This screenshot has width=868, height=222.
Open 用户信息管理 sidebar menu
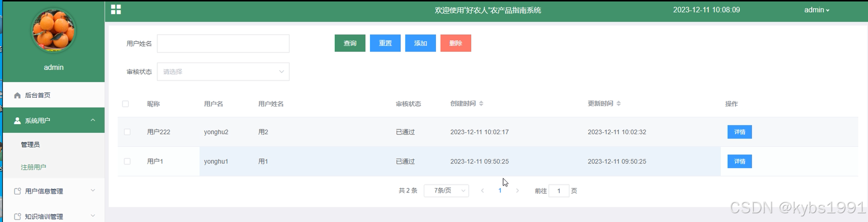tap(54, 191)
